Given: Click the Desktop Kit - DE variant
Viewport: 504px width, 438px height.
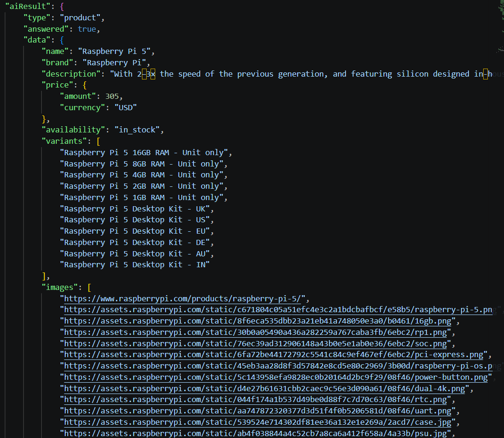Looking at the screenshot, I should coord(135,243).
